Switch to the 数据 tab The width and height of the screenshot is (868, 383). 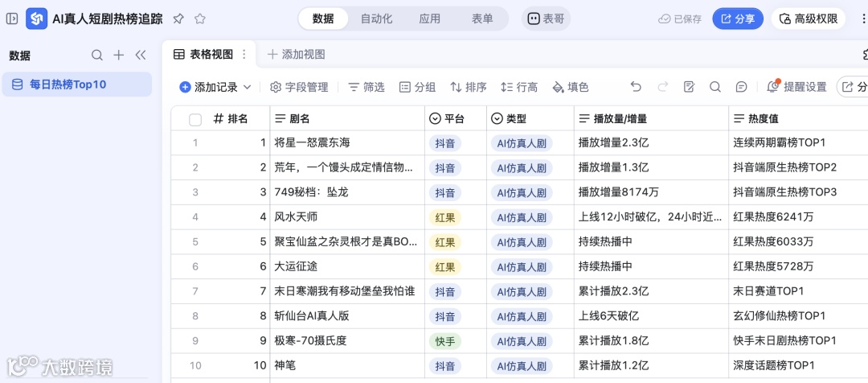pos(323,19)
